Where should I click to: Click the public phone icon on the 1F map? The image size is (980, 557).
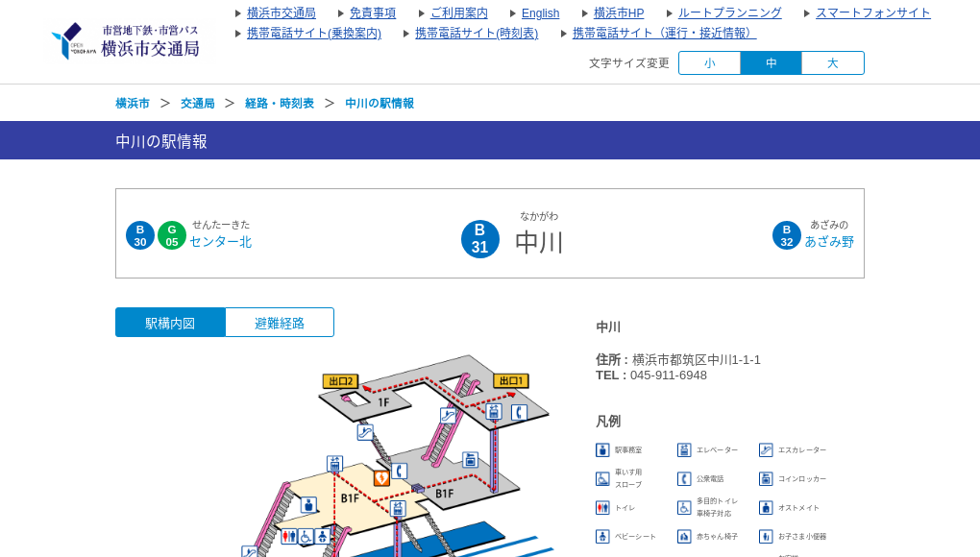pyautogui.click(x=519, y=412)
